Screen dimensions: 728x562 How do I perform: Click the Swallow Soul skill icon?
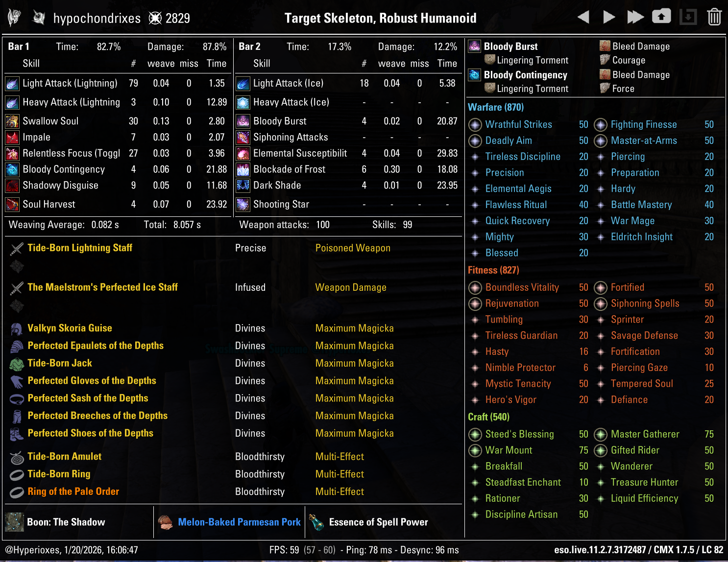click(x=12, y=121)
